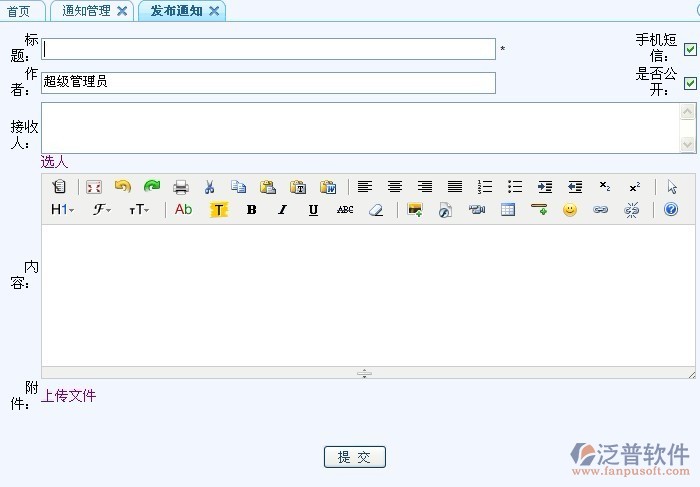Redo the last undone edit

coord(152,186)
